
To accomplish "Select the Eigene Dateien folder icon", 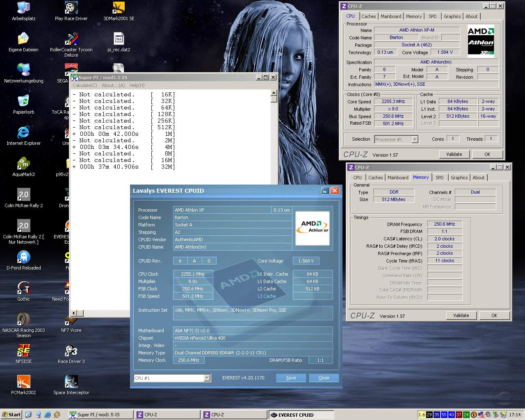I will click(x=23, y=42).
